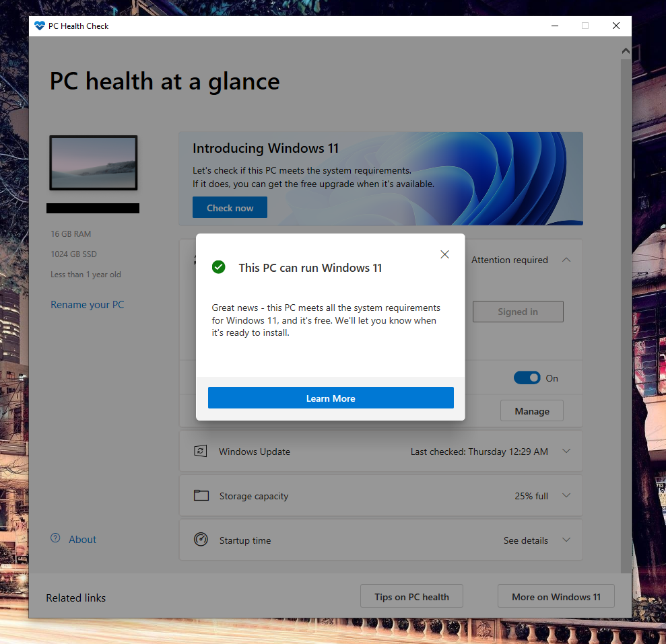Click the Manage button
Image resolution: width=666 pixels, height=644 pixels.
(x=532, y=411)
